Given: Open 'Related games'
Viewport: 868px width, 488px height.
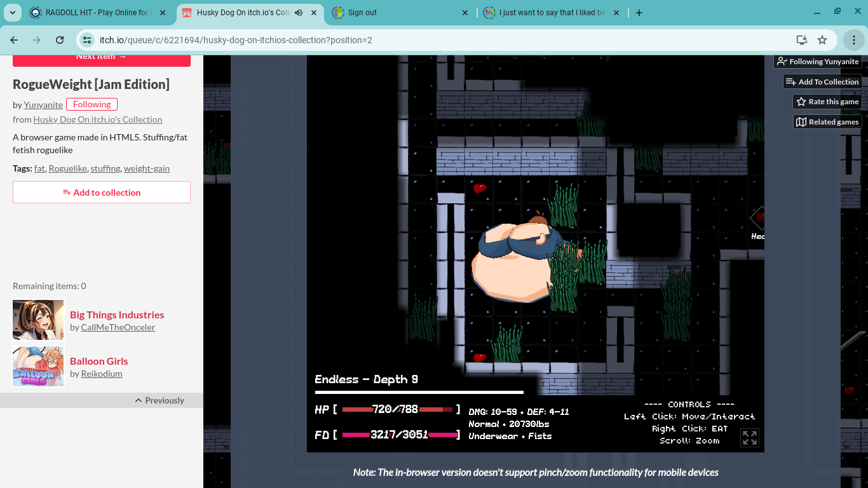Looking at the screenshot, I should pyautogui.click(x=827, y=122).
